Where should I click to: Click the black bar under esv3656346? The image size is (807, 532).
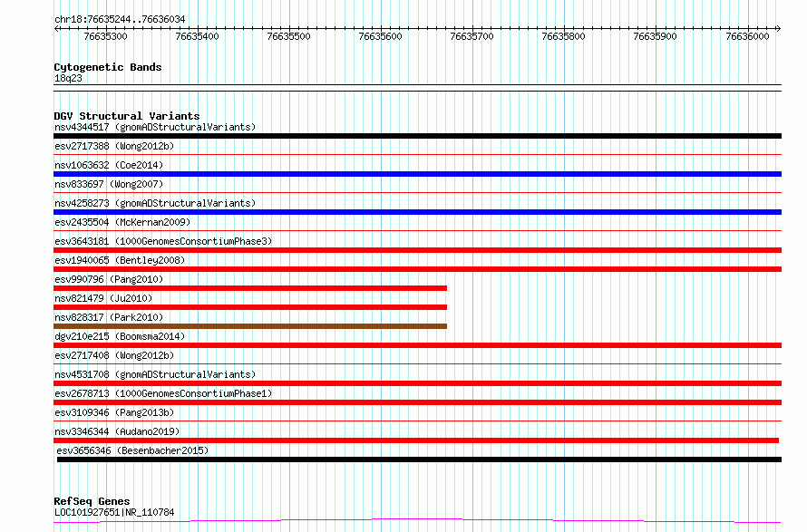coord(419,459)
